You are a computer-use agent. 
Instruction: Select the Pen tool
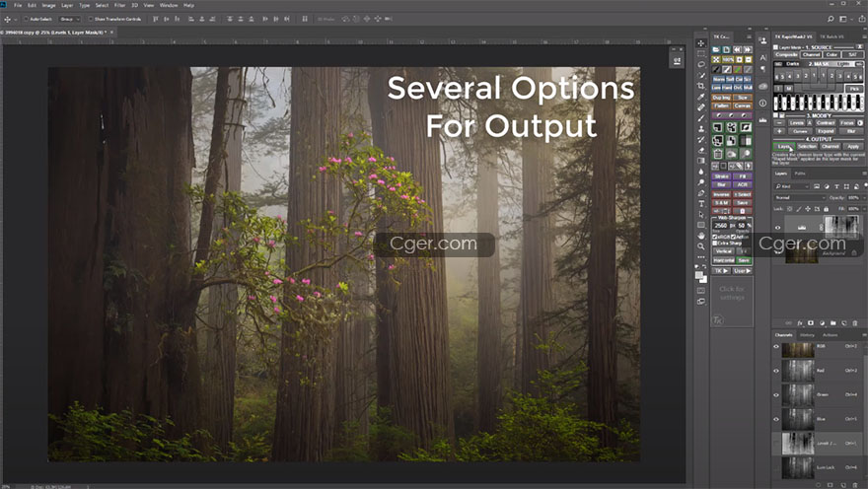tap(701, 193)
